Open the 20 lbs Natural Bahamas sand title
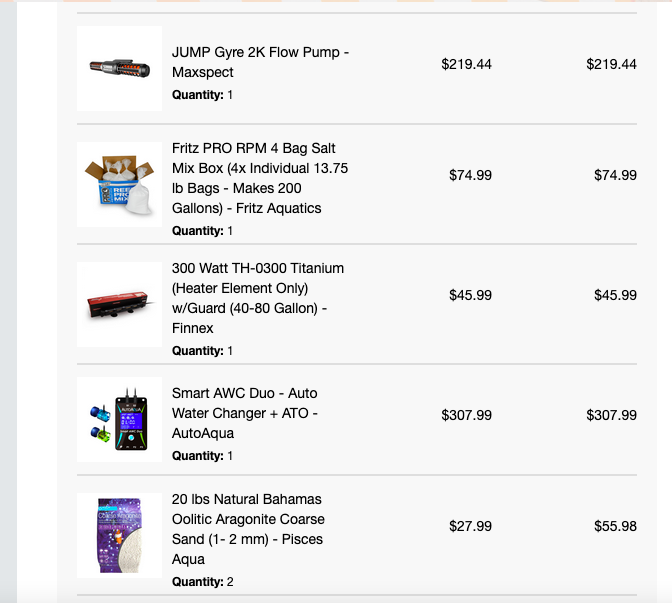The height and width of the screenshot is (603, 672). tap(248, 529)
